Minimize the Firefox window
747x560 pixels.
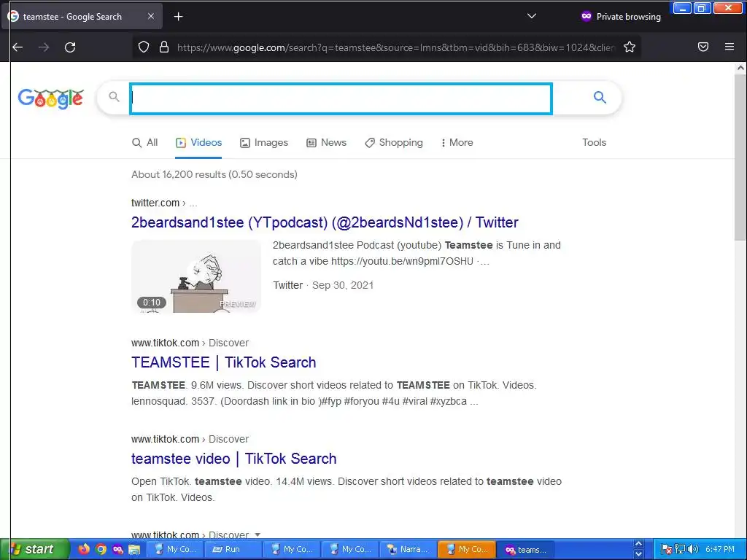pyautogui.click(x=682, y=7)
